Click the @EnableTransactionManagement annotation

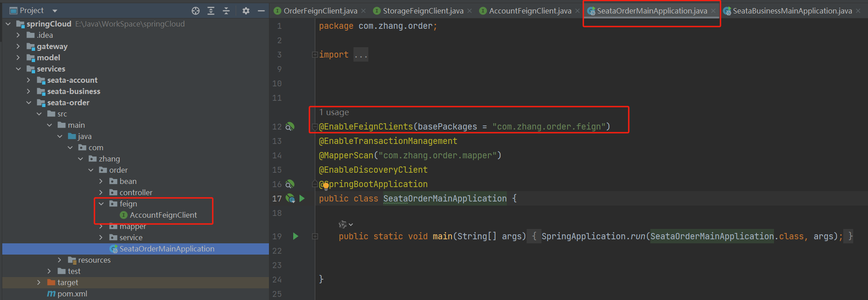[388, 141]
